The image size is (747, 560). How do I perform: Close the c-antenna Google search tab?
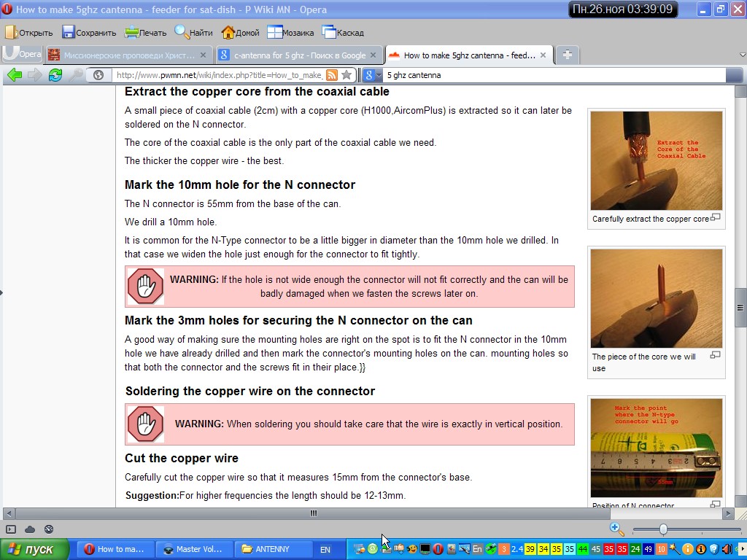[x=373, y=55]
